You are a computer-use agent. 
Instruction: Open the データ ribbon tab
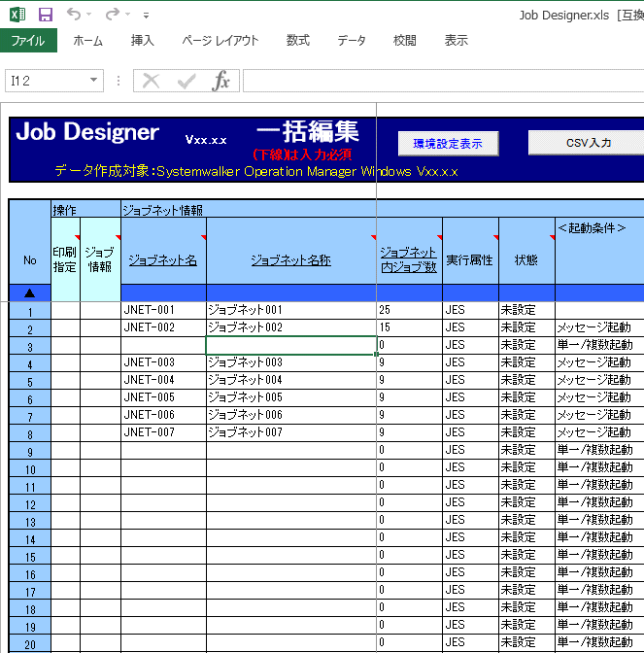pos(352,41)
